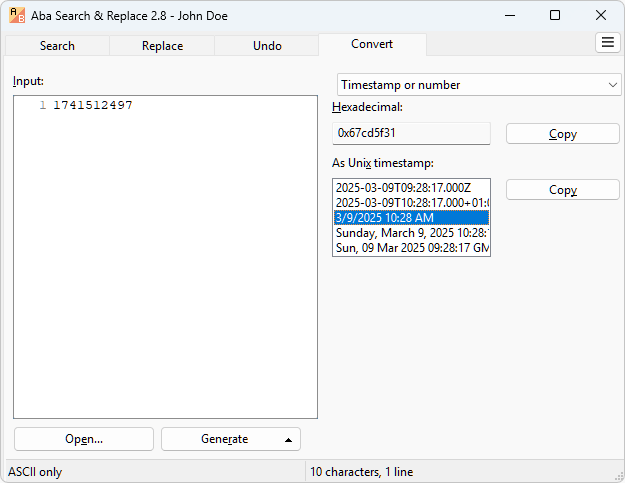Expand the Timestamp or number dropdown
Viewport: 625px width, 483px height.
(x=479, y=85)
